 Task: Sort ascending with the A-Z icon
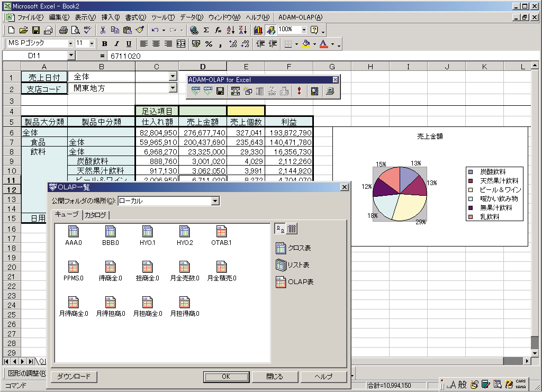[x=231, y=30]
